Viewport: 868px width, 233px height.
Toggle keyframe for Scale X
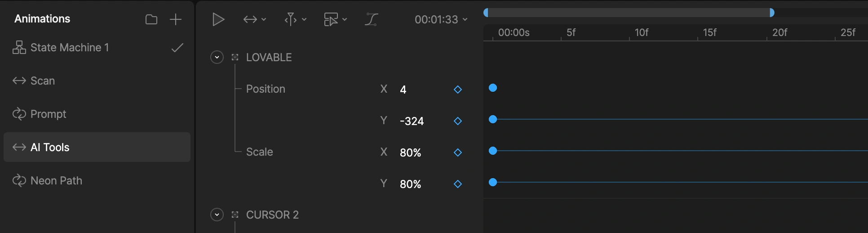tap(458, 152)
